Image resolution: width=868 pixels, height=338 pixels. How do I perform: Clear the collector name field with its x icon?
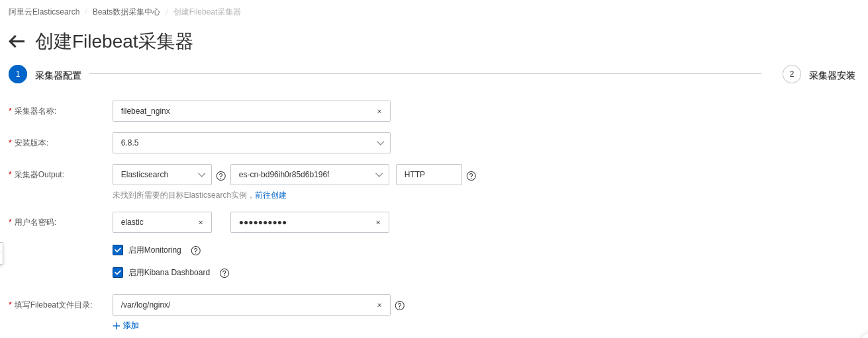click(x=379, y=111)
